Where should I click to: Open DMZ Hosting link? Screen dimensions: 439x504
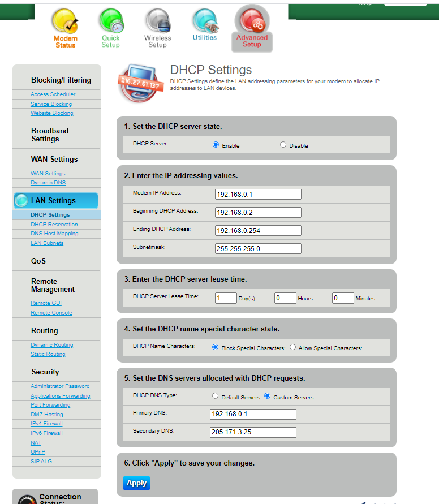47,414
